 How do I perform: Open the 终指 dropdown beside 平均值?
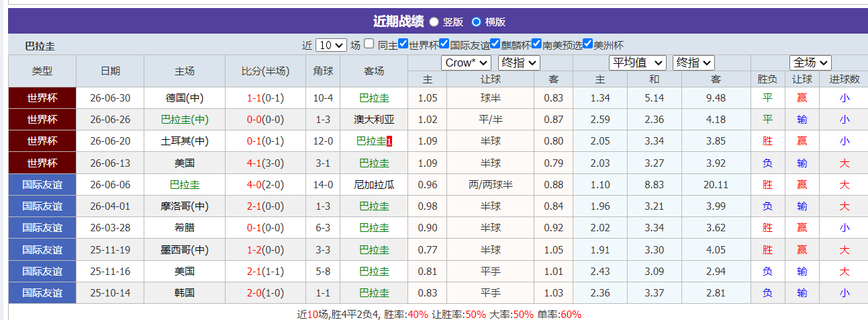pyautogui.click(x=694, y=63)
